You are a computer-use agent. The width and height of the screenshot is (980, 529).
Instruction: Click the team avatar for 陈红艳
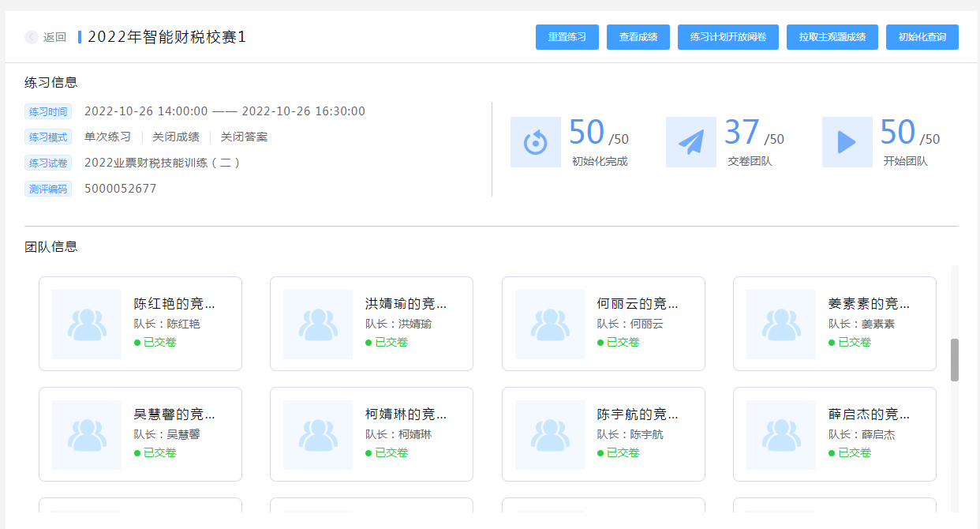click(87, 325)
